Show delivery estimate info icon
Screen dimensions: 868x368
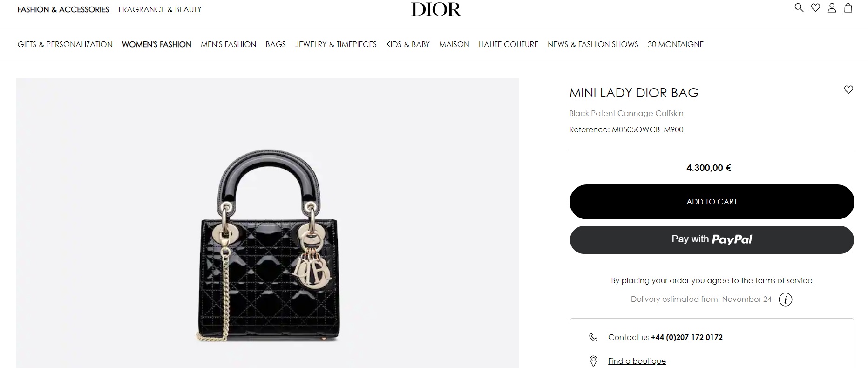pos(786,300)
